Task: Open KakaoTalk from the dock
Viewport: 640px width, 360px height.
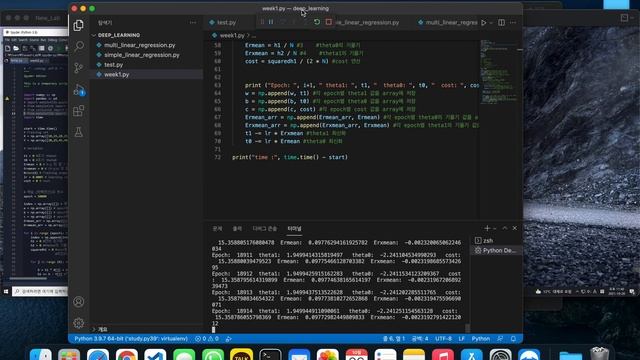Action: pyautogui.click(x=241, y=355)
